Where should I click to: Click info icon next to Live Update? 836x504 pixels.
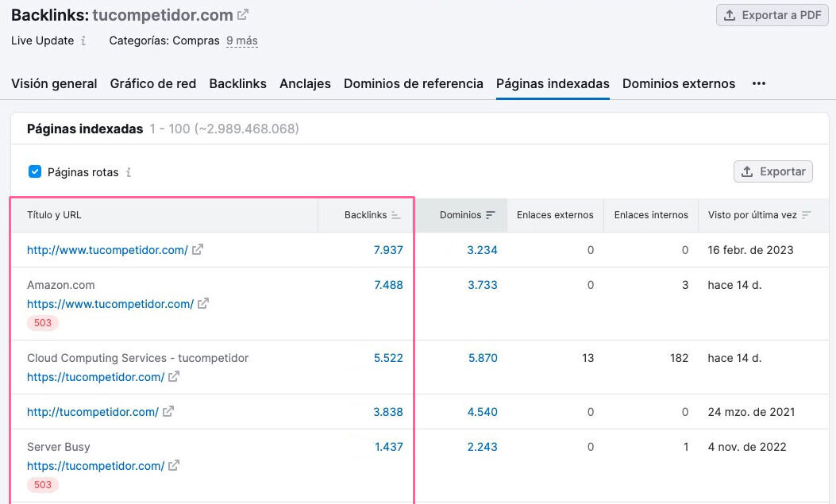83,40
